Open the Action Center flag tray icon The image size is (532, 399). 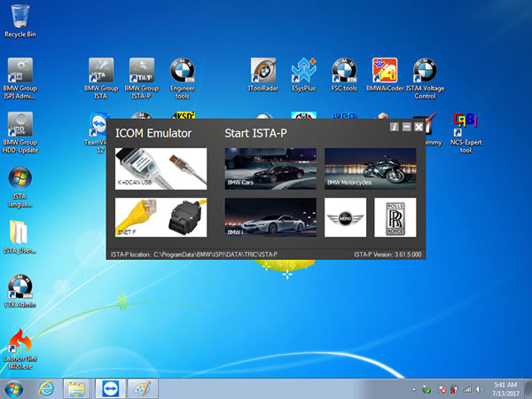(x=442, y=389)
